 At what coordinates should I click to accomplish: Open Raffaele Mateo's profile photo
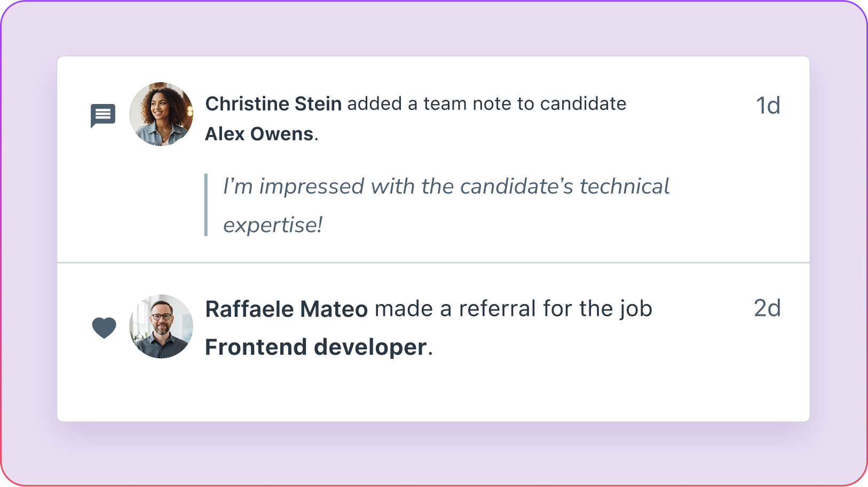(x=161, y=326)
